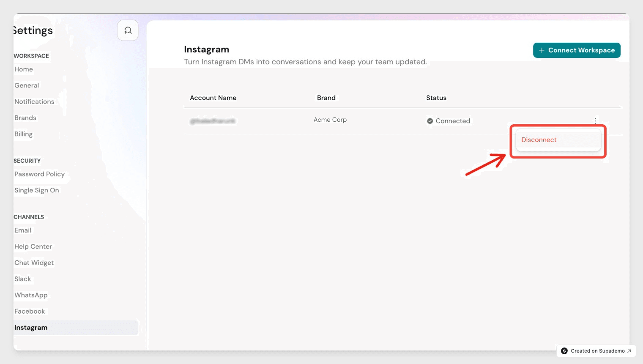Click the blurred account name cell
The height and width of the screenshot is (364, 643).
(x=213, y=121)
